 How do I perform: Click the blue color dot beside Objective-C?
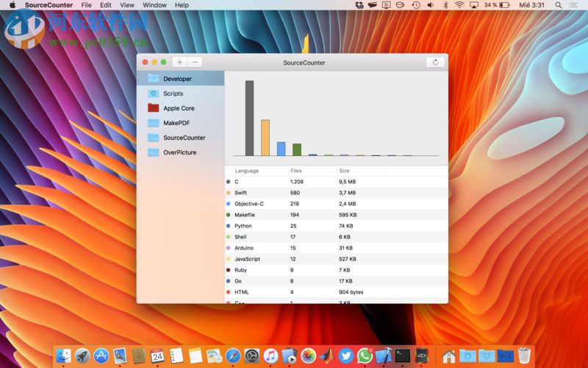click(228, 204)
